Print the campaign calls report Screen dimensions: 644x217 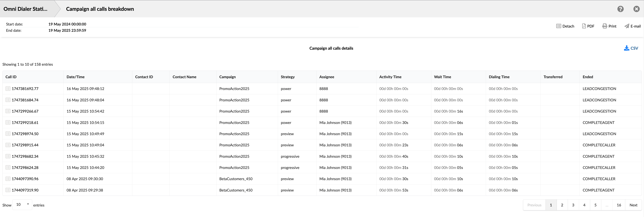[609, 26]
